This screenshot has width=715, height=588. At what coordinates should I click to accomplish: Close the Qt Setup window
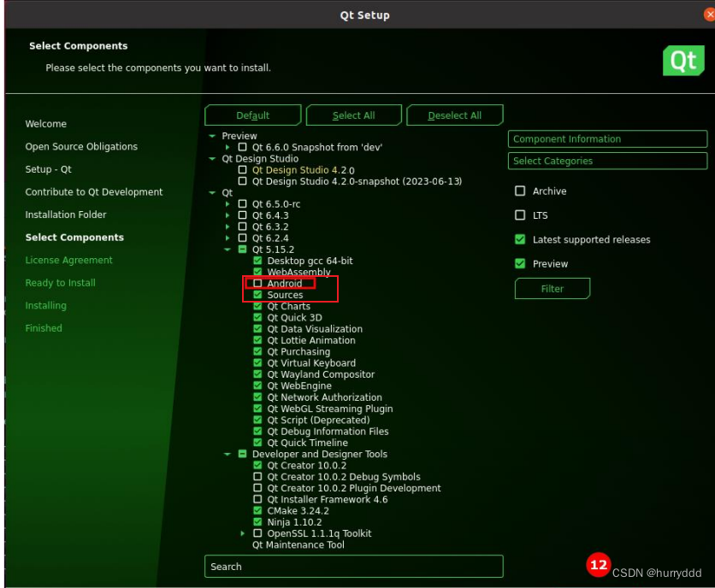709,15
